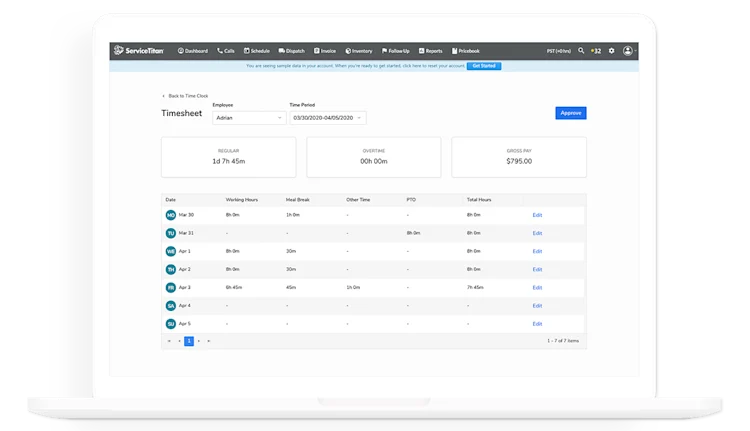
Task: Open the Employee dropdown showing Adrian
Action: [x=249, y=118]
